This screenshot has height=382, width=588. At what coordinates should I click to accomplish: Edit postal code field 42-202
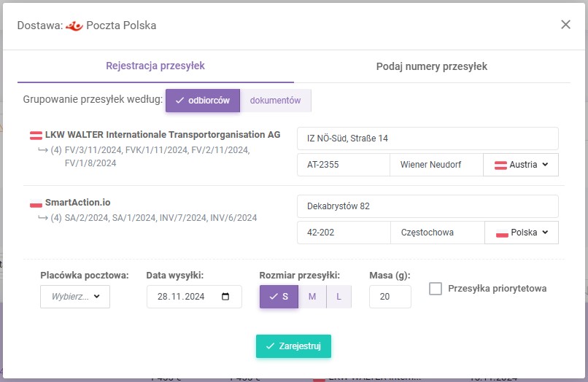point(344,233)
